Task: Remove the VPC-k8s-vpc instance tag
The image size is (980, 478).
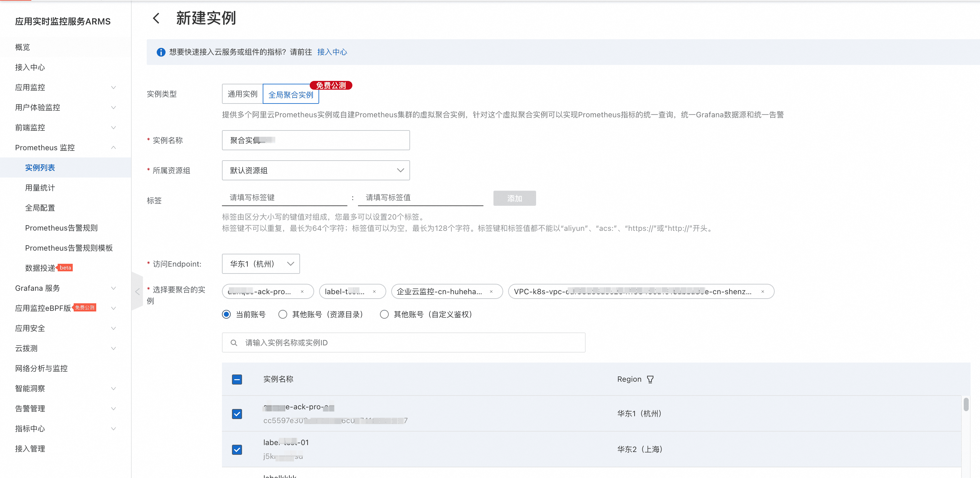Action: (x=762, y=291)
